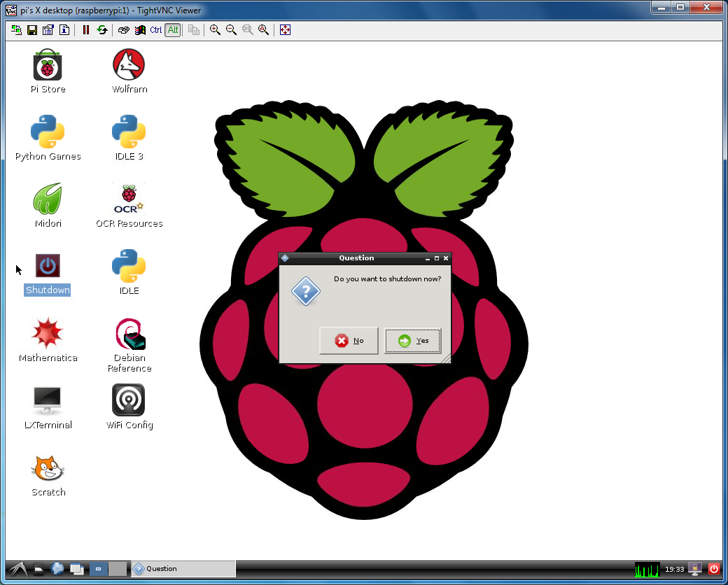Select the Scratch cat desktop icon
728x585 pixels.
tap(48, 475)
